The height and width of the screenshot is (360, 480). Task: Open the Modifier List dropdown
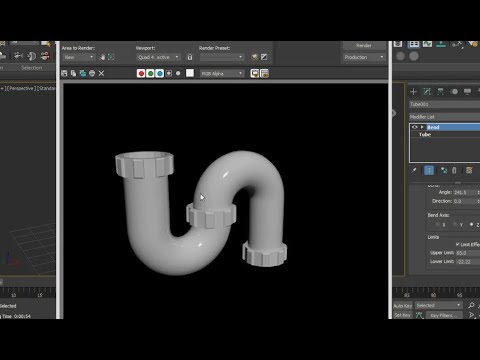[x=445, y=117]
